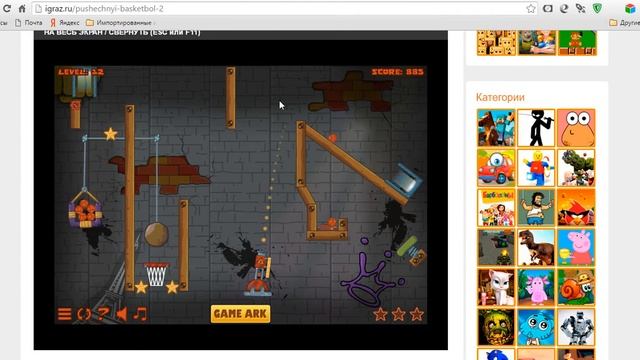
Task: Open the robot category thumbnail
Action: [576, 327]
